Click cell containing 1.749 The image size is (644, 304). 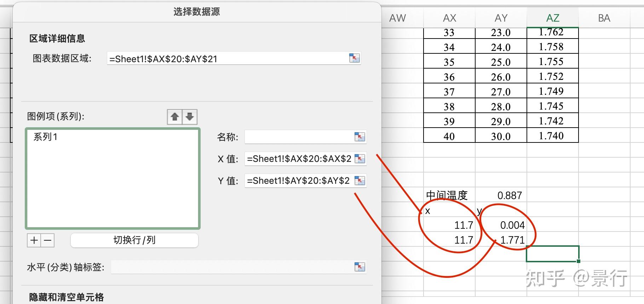tap(553, 91)
